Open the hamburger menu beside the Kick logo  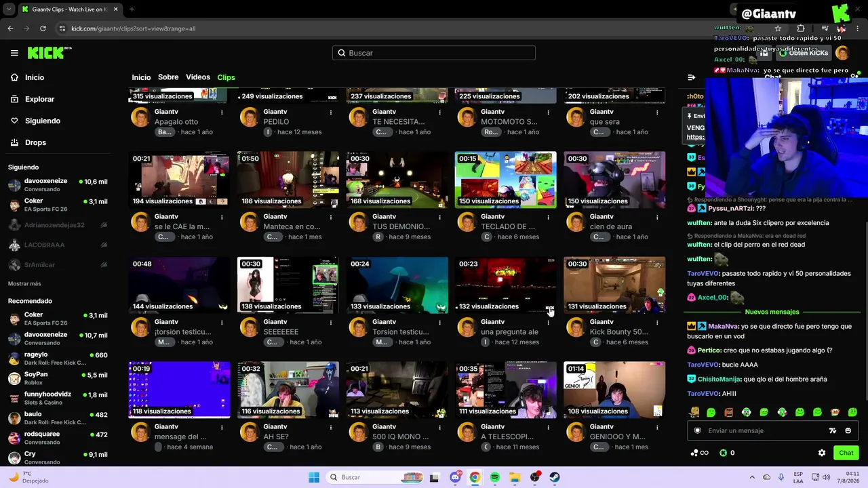pos(14,53)
